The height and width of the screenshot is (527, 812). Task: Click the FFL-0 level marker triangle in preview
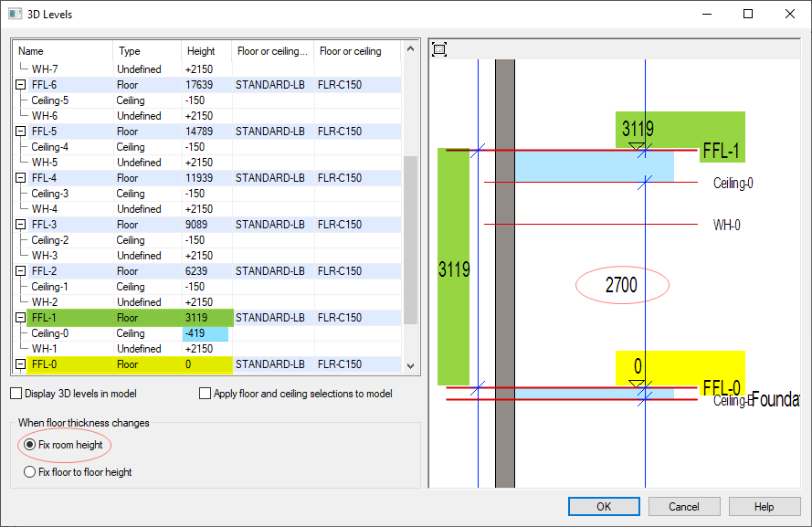(638, 383)
